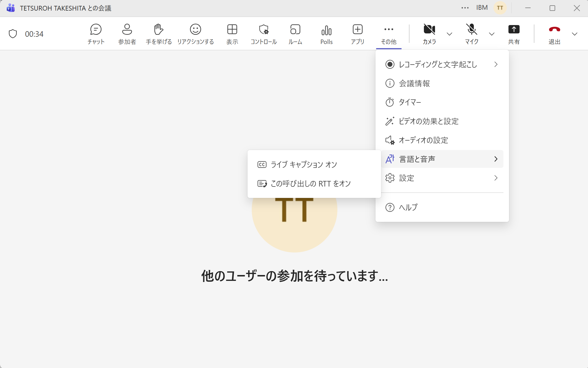Open the chat panel
The image size is (588, 368).
(x=96, y=33)
